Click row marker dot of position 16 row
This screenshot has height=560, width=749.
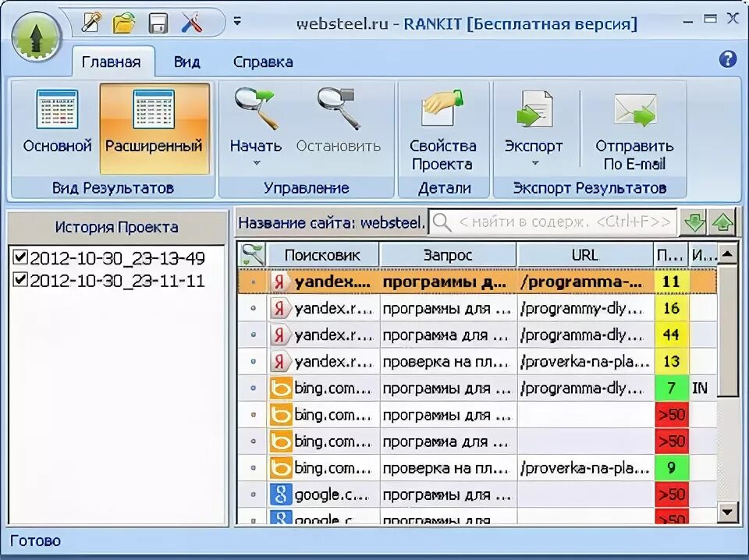point(253,308)
